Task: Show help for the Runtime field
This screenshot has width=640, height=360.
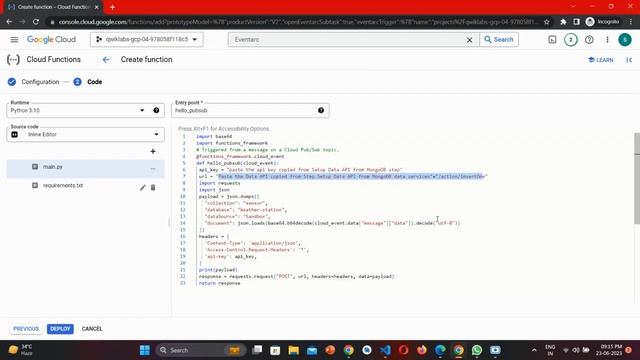Action: point(156,110)
